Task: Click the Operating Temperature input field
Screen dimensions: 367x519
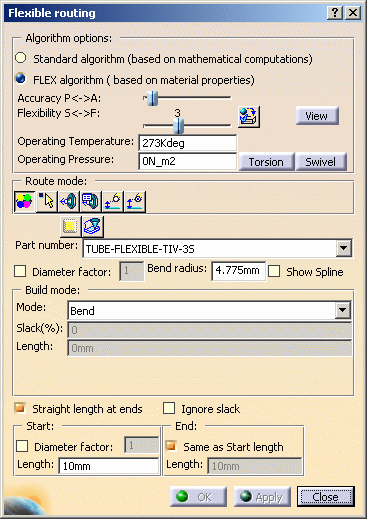Action: [188, 143]
